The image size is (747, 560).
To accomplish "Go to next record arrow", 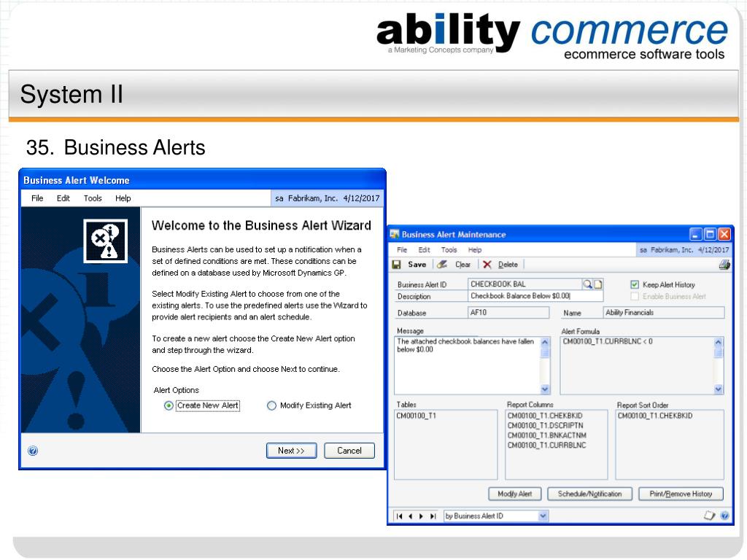I will click(x=421, y=516).
